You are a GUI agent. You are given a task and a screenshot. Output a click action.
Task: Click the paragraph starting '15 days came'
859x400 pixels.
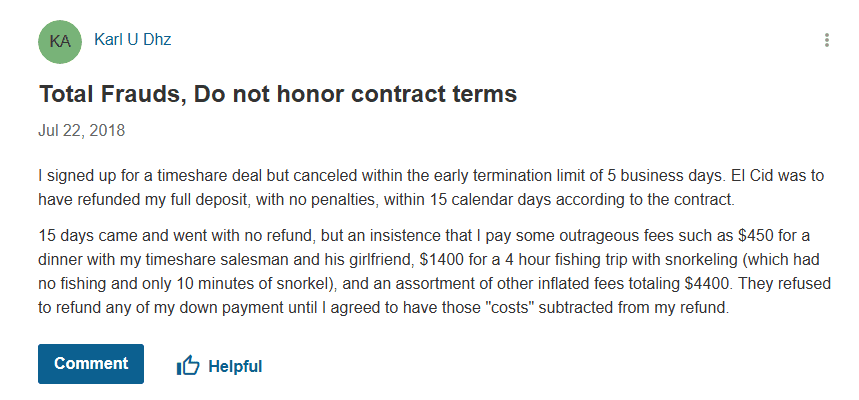[434, 272]
